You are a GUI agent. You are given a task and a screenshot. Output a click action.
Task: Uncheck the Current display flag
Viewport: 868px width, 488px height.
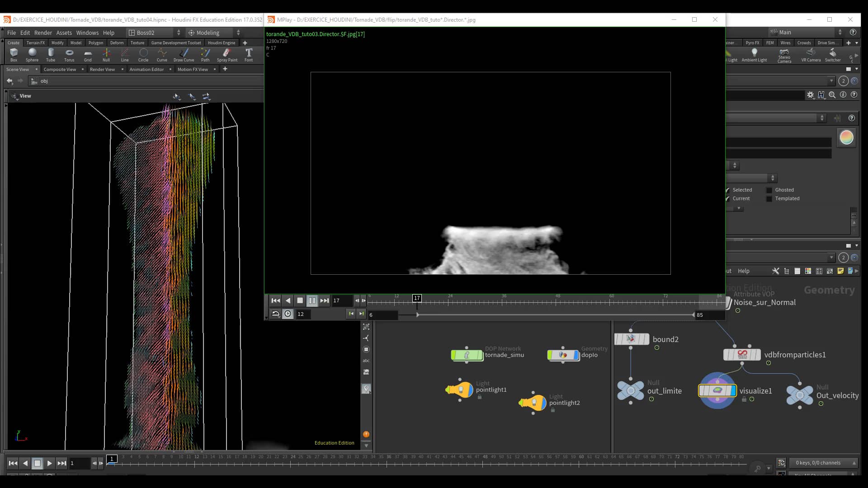click(x=728, y=198)
